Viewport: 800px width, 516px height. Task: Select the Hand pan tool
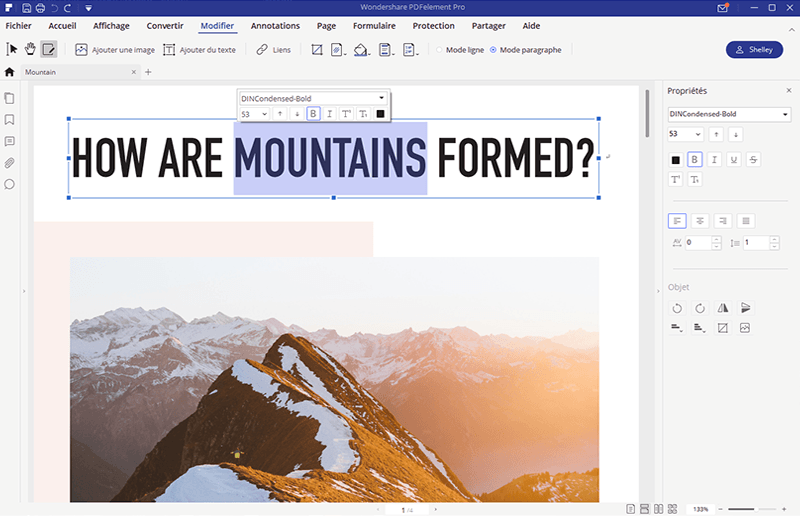point(30,49)
